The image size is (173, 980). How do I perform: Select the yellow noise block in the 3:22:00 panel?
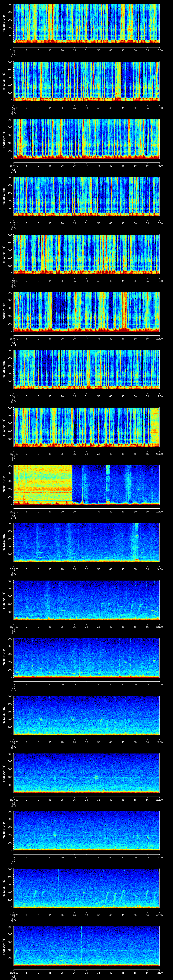coord(43,483)
